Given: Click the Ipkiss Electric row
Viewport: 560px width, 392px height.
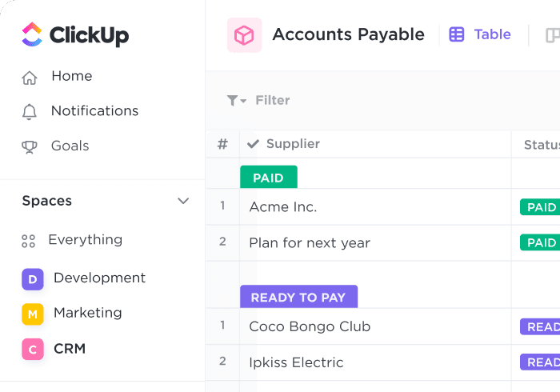Looking at the screenshot, I should (x=383, y=362).
